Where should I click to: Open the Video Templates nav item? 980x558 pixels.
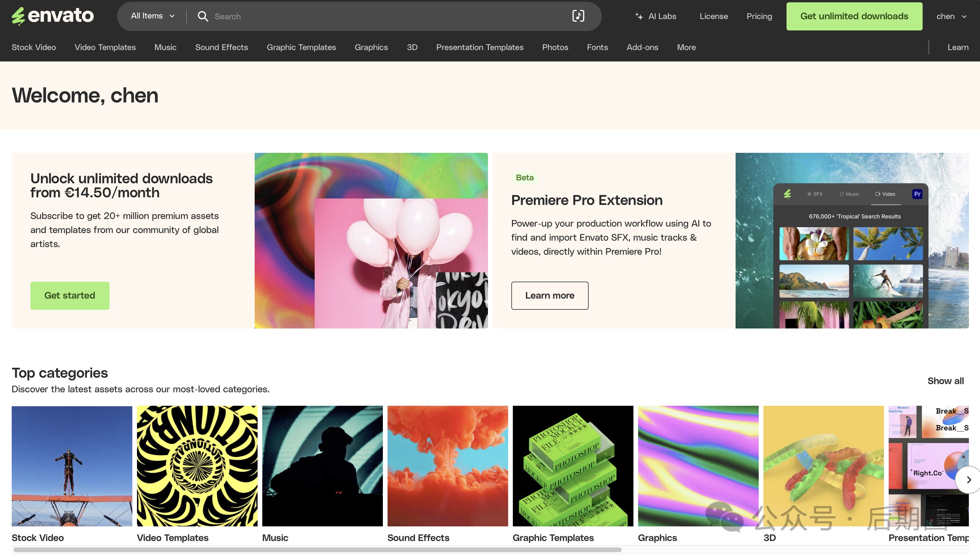pos(105,47)
